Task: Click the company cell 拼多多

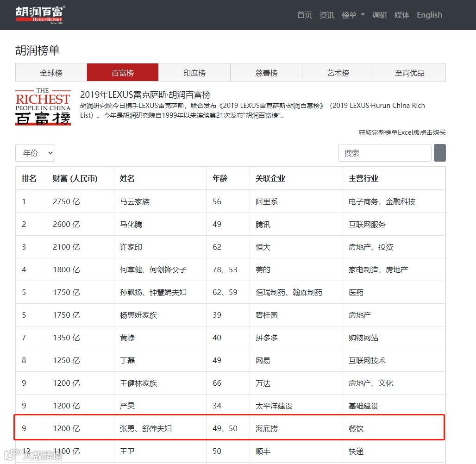Action: click(267, 338)
